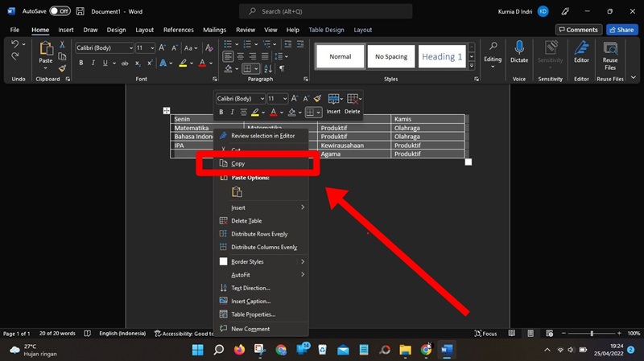Image resolution: width=644 pixels, height=361 pixels.
Task: Toggle Bold on the mini toolbar
Action: 221,112
